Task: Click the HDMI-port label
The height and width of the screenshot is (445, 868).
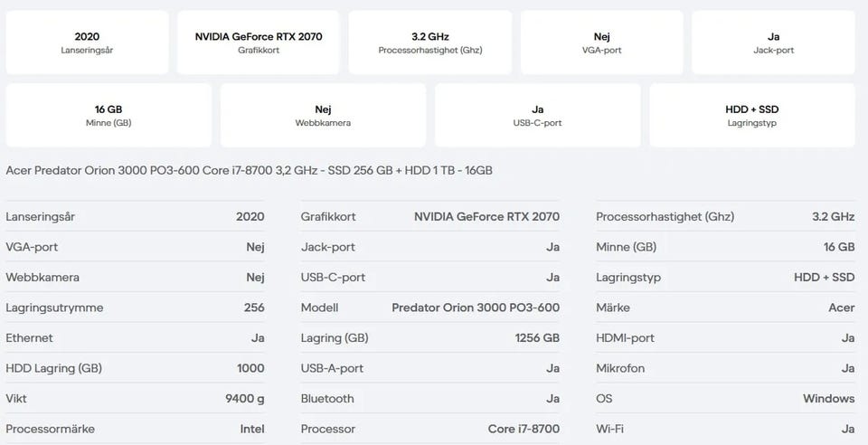Action: coord(625,337)
